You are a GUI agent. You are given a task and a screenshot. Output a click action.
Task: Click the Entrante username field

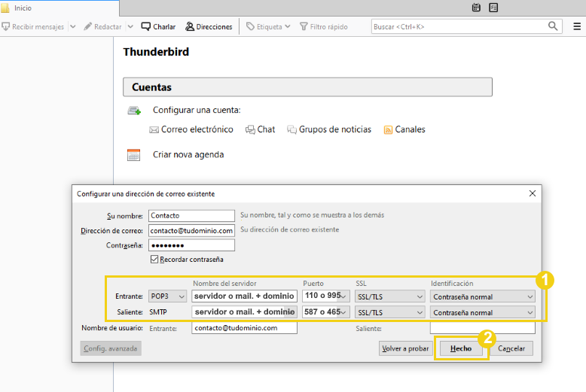[x=244, y=328]
